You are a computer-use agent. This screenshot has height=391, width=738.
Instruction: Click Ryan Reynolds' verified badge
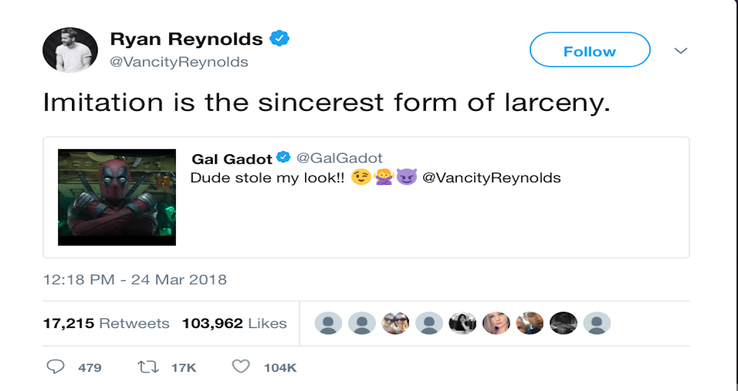click(279, 39)
